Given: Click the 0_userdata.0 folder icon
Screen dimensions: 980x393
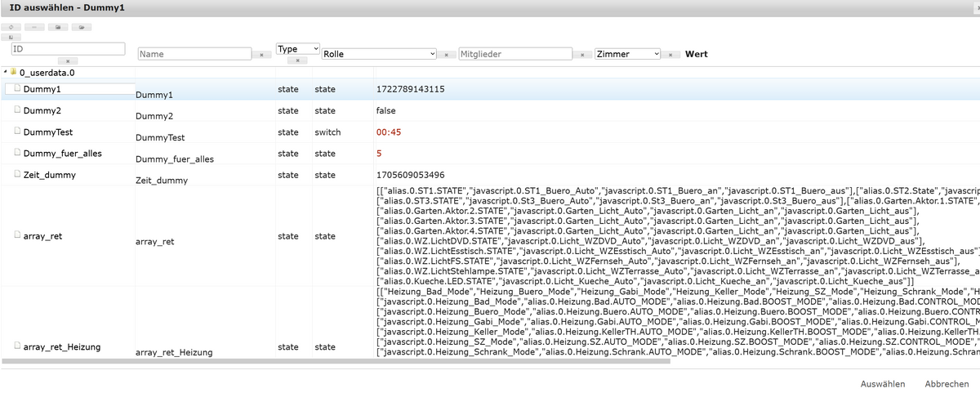Looking at the screenshot, I should pyautogui.click(x=13, y=72).
